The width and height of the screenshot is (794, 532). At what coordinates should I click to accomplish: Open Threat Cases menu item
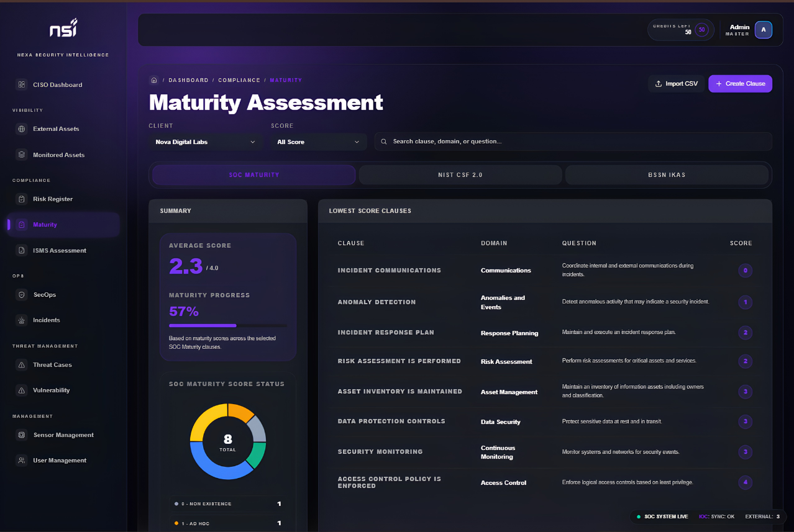pos(63,365)
